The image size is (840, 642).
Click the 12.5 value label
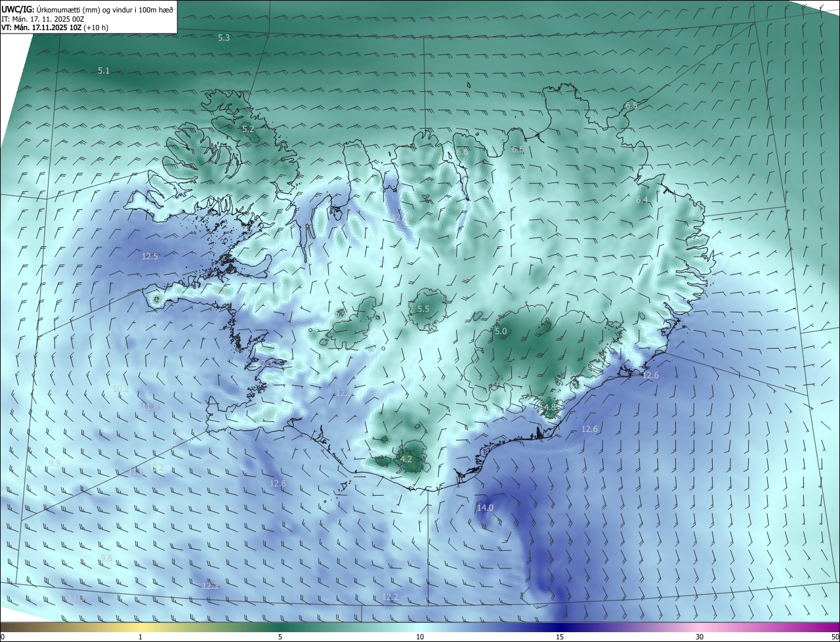(x=150, y=257)
